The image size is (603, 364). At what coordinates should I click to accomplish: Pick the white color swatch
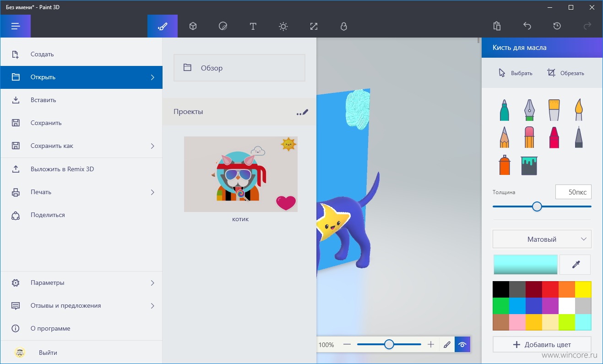coord(567,306)
